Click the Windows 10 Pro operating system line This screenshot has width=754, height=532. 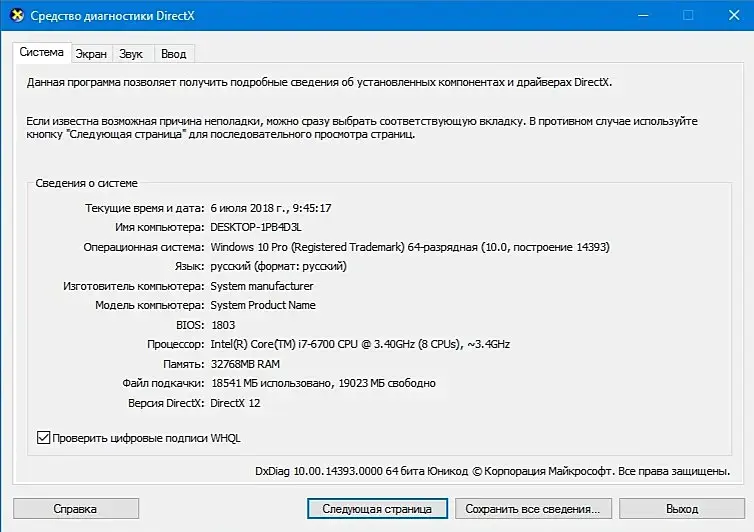[x=409, y=247]
